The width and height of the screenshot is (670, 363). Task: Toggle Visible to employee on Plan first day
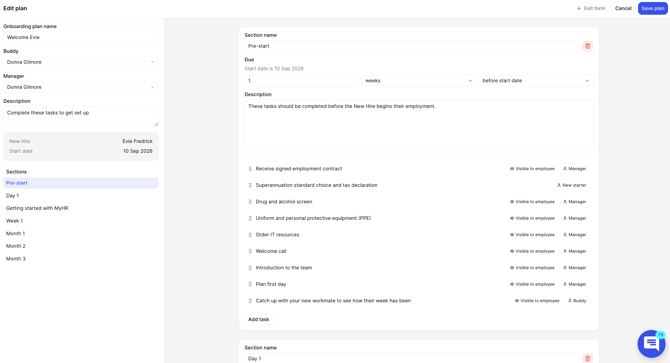(x=532, y=284)
